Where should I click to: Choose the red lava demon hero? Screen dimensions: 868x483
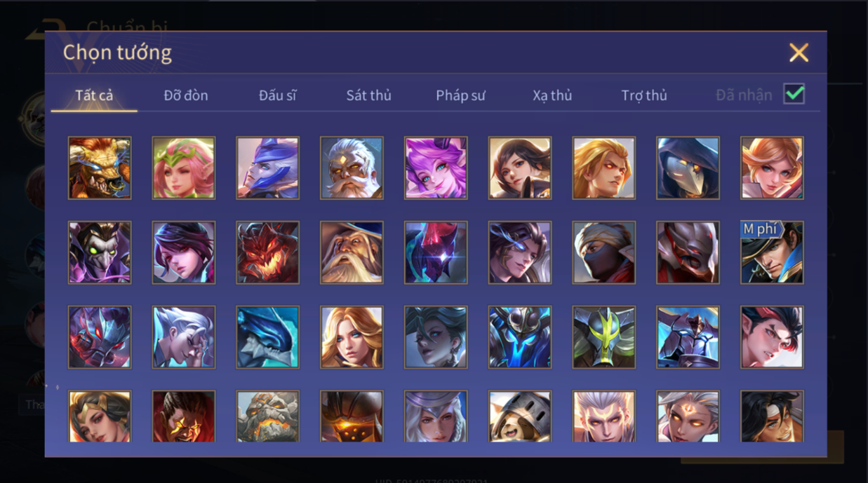[268, 253]
